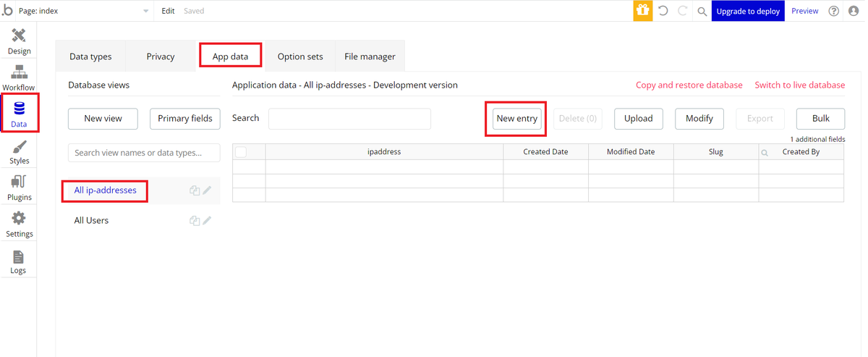Viewport: 868px width, 357px height.
Task: Click Upgrade to deploy button
Action: (x=748, y=11)
